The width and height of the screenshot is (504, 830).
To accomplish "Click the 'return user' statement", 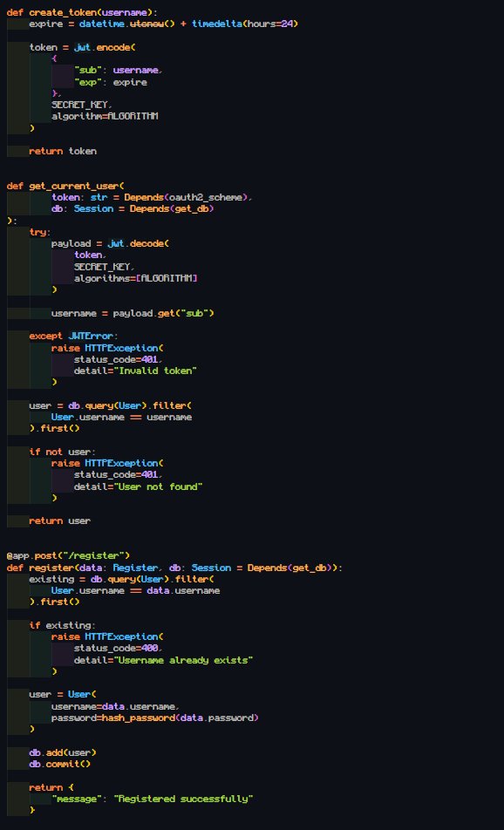I will 60,520.
